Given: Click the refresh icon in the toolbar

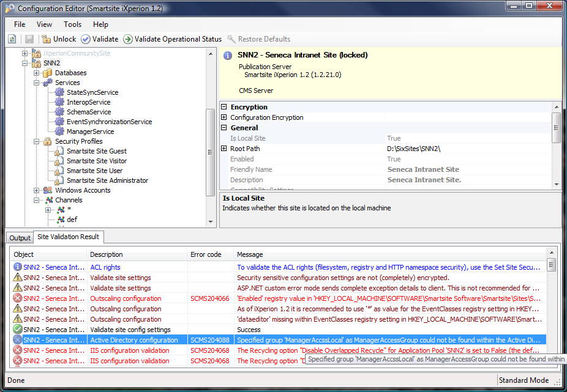Looking at the screenshot, I should 12,39.
